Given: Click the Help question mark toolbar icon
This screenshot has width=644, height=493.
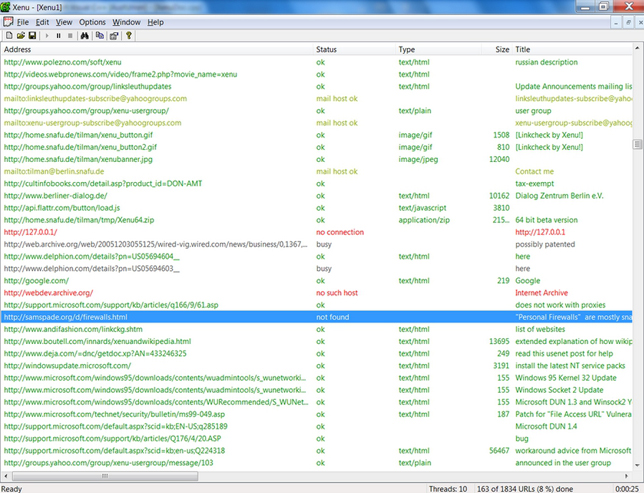Looking at the screenshot, I should 129,36.
